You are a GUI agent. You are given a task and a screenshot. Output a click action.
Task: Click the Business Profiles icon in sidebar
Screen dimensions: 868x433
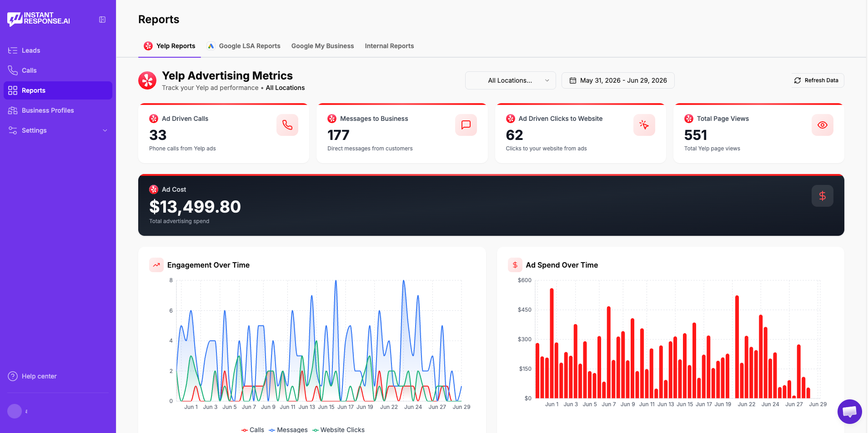(13, 110)
